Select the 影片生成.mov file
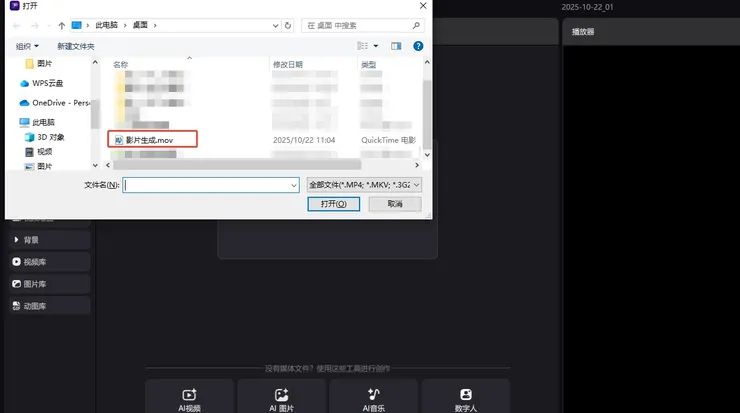The height and width of the screenshot is (413, 740). (x=149, y=140)
